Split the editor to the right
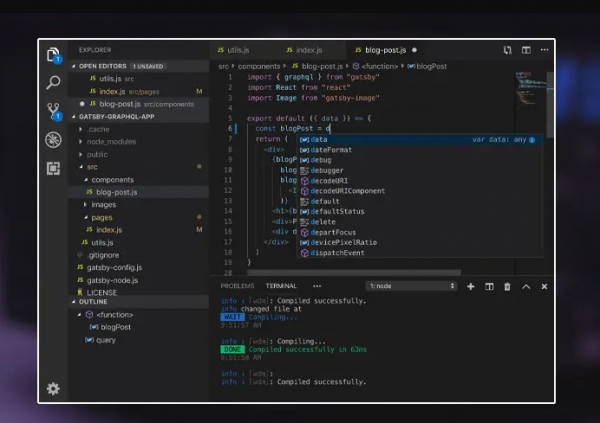600x423 pixels. pyautogui.click(x=526, y=50)
